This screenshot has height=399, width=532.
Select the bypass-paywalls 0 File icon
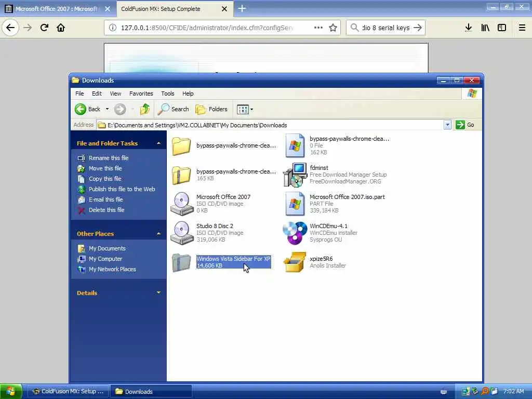295,145
